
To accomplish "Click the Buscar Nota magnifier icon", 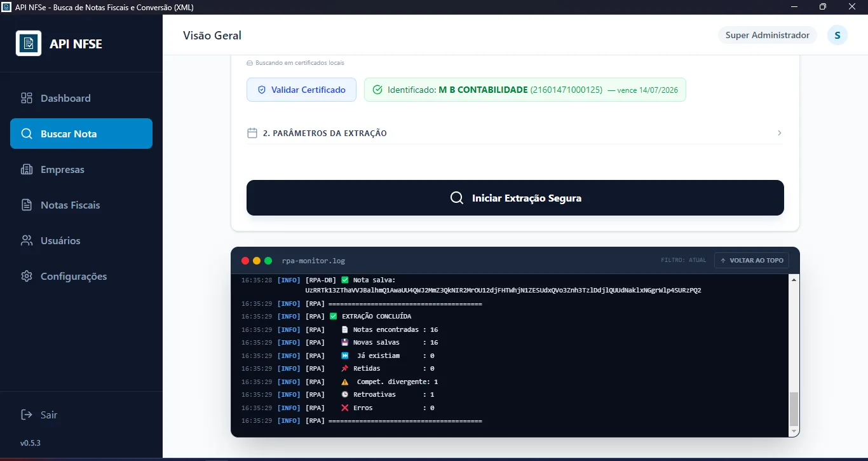I will pos(27,134).
